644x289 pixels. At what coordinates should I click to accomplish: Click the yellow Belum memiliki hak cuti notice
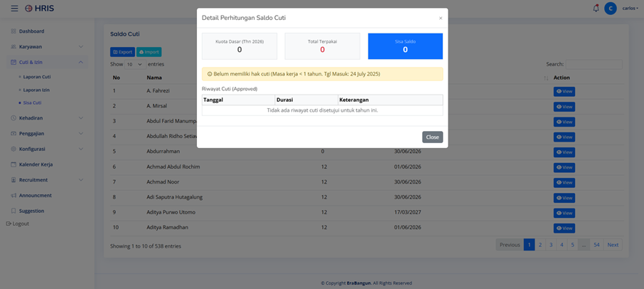coord(323,74)
